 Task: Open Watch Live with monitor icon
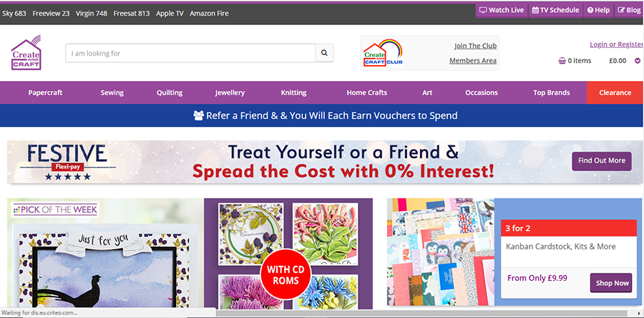click(x=502, y=10)
